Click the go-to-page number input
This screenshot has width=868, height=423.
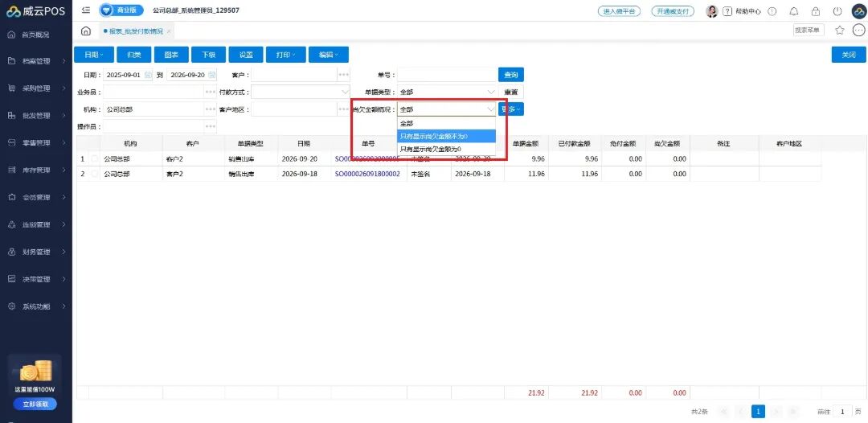[x=842, y=412]
